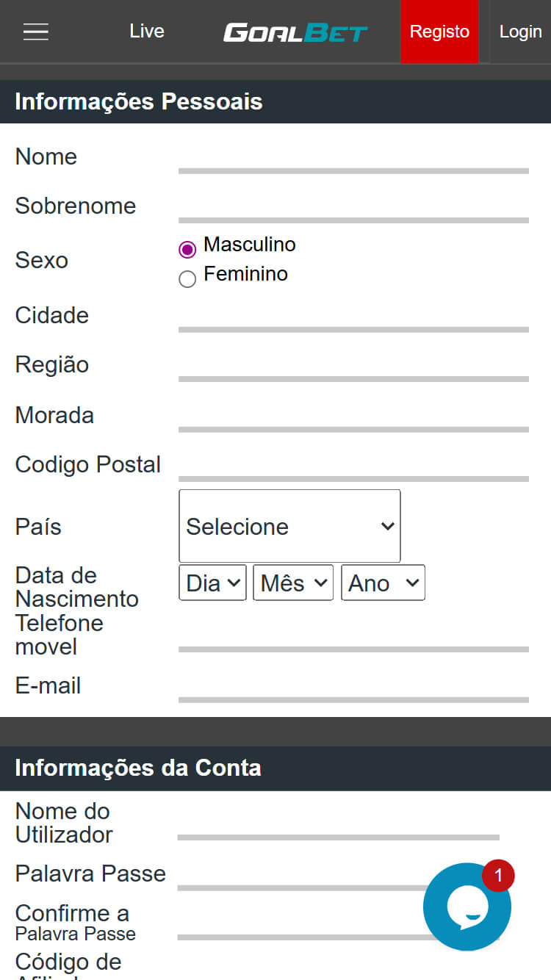
Task: Open the País dropdown
Action: 289,526
